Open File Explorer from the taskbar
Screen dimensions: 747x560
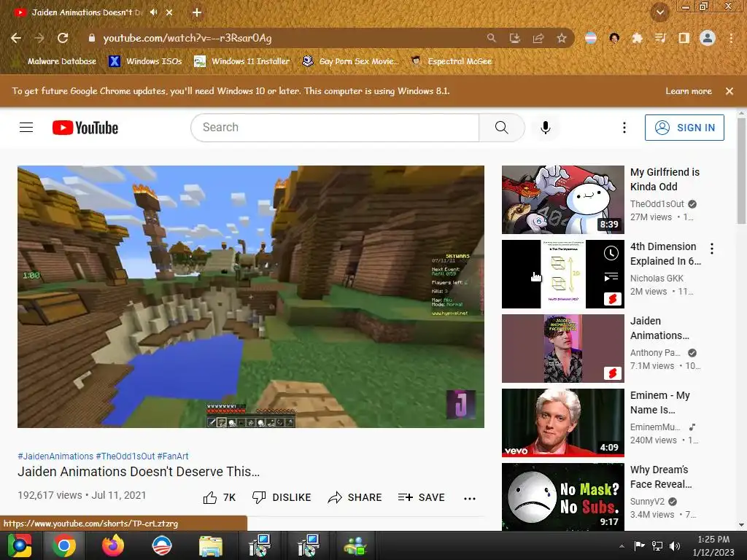[211, 545]
